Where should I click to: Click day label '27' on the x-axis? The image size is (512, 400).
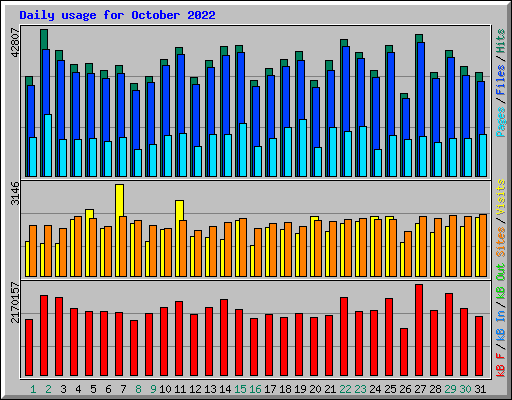[420, 389]
